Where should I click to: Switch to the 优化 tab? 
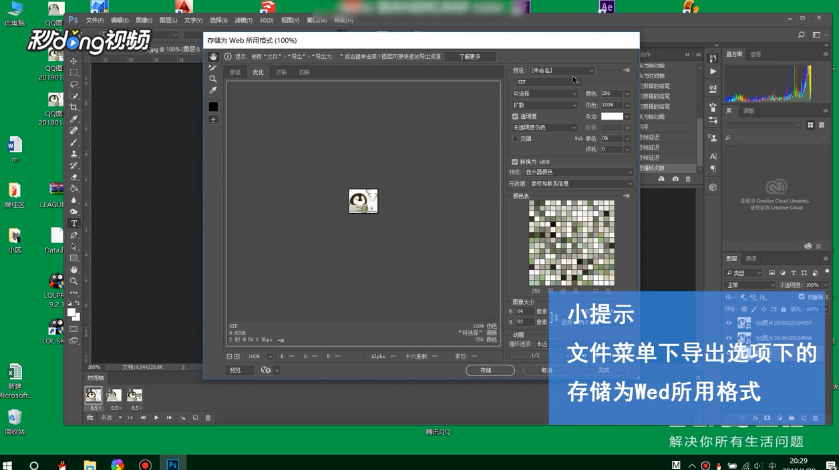pyautogui.click(x=258, y=72)
